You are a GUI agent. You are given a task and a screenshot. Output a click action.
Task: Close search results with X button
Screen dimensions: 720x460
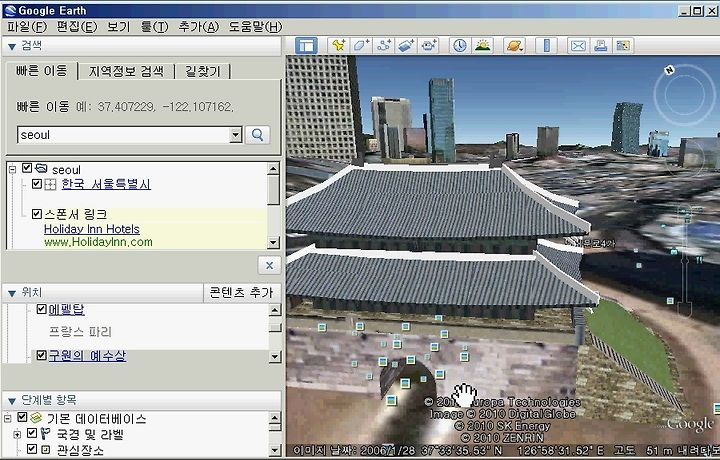coord(270,265)
